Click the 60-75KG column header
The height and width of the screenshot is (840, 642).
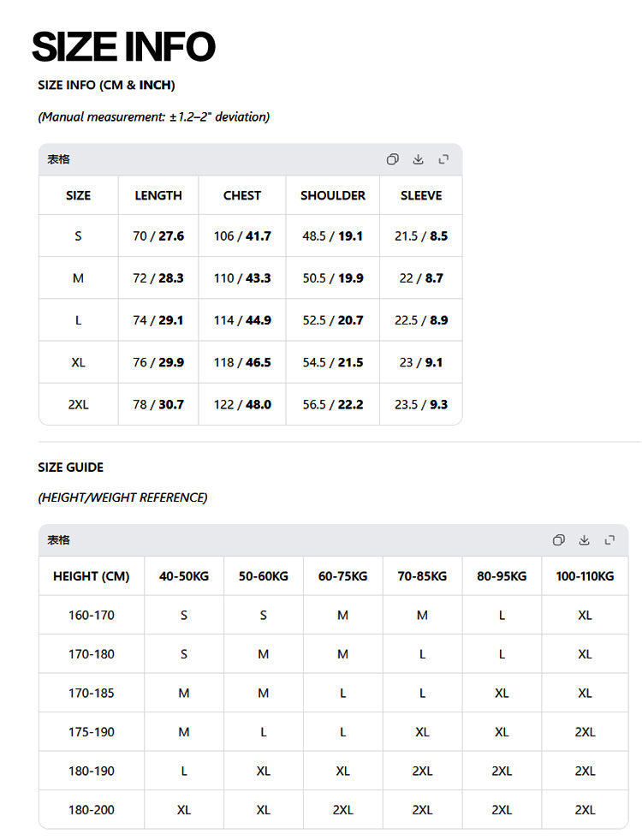(342, 576)
